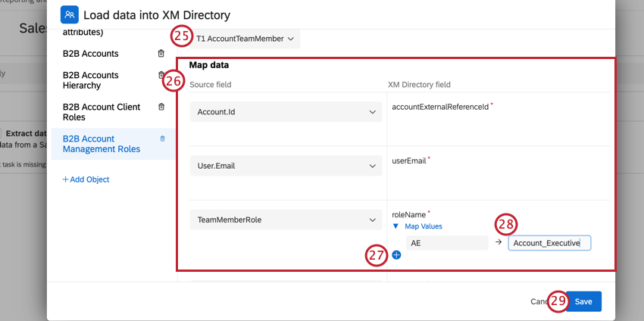Delete the B2B Accounts Hierarchy object
Viewport: 644px width, 321px height.
[x=161, y=75]
